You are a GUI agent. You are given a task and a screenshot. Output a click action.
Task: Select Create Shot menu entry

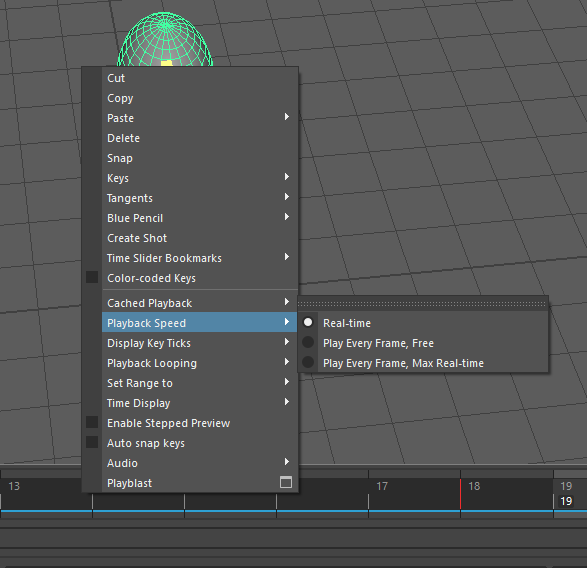point(200,238)
